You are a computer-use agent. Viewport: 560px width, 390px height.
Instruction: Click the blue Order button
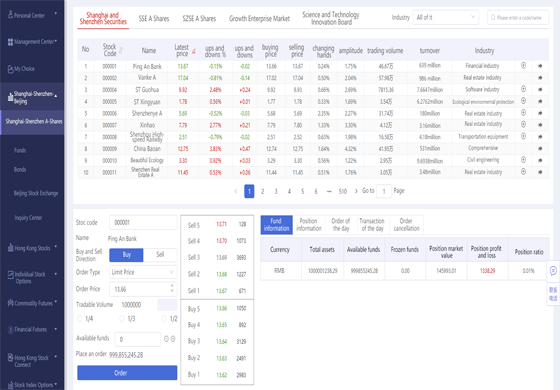coord(127,372)
